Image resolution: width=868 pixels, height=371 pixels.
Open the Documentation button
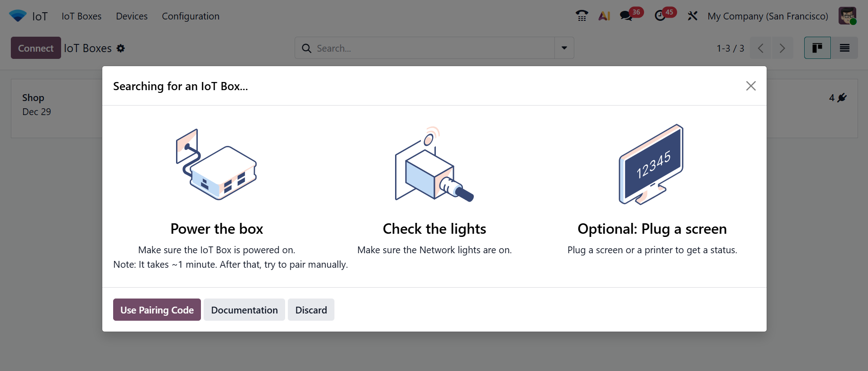(244, 310)
